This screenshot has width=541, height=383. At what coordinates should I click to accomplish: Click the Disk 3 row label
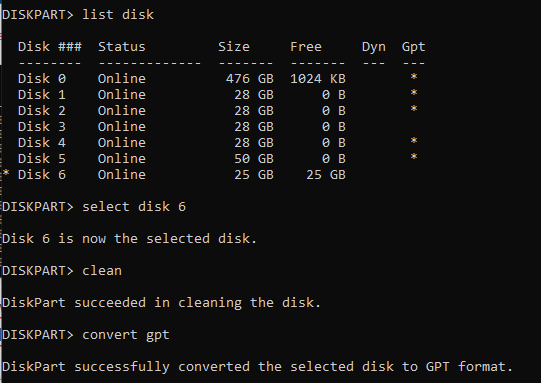coord(42,127)
